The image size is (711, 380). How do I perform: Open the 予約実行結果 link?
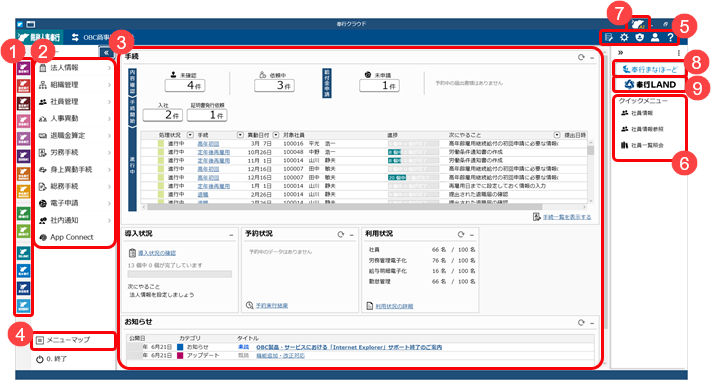pyautogui.click(x=272, y=306)
